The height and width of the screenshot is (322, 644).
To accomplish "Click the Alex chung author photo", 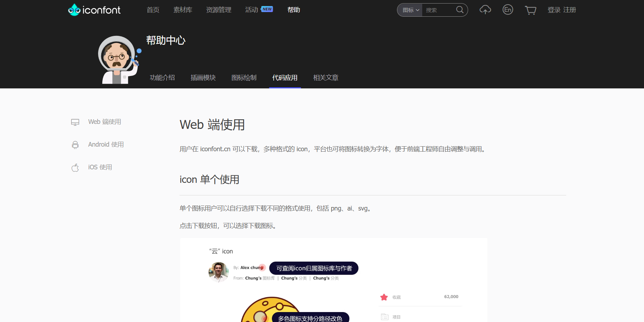I will pos(219,272).
